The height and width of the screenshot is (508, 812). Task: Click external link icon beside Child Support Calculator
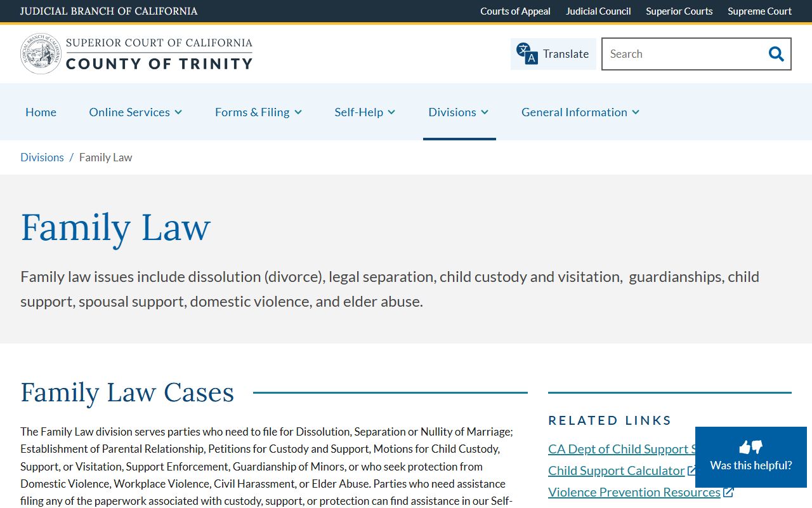pos(692,471)
